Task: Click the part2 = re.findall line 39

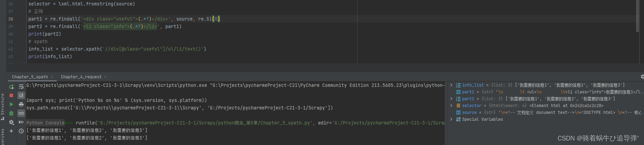Action: coord(105,27)
